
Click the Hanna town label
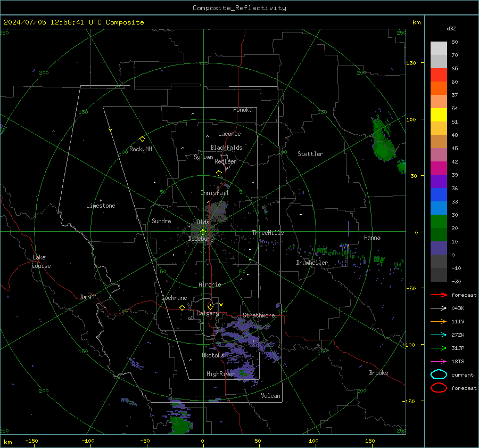(372, 237)
